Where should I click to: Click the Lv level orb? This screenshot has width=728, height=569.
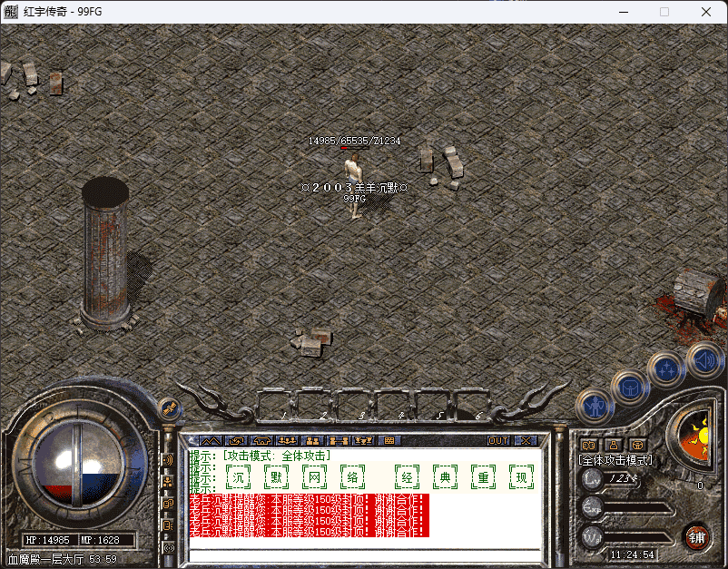[x=593, y=478]
